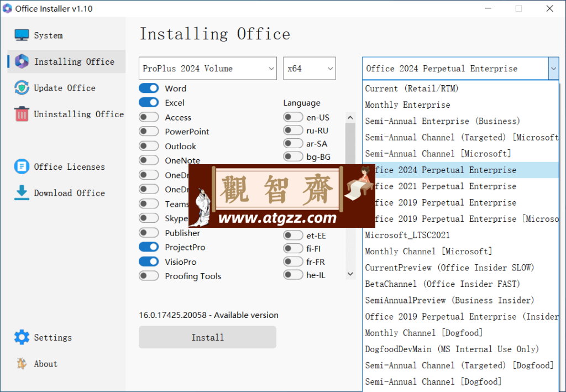
Task: Click the Install button
Action: point(208,337)
